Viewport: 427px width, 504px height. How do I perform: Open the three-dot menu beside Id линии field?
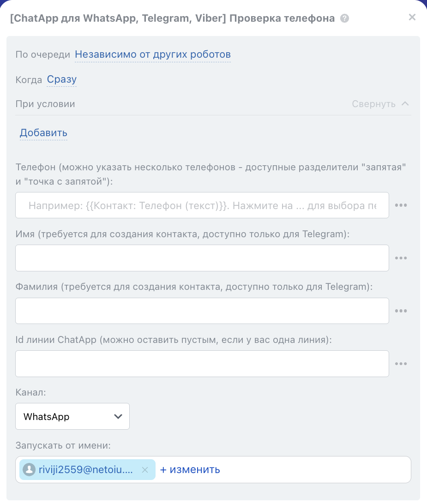click(401, 364)
